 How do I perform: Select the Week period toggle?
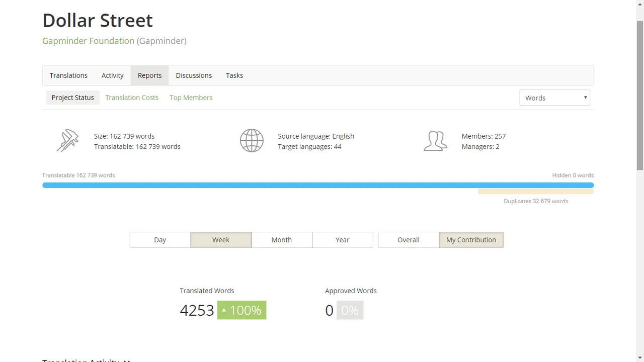point(221,240)
